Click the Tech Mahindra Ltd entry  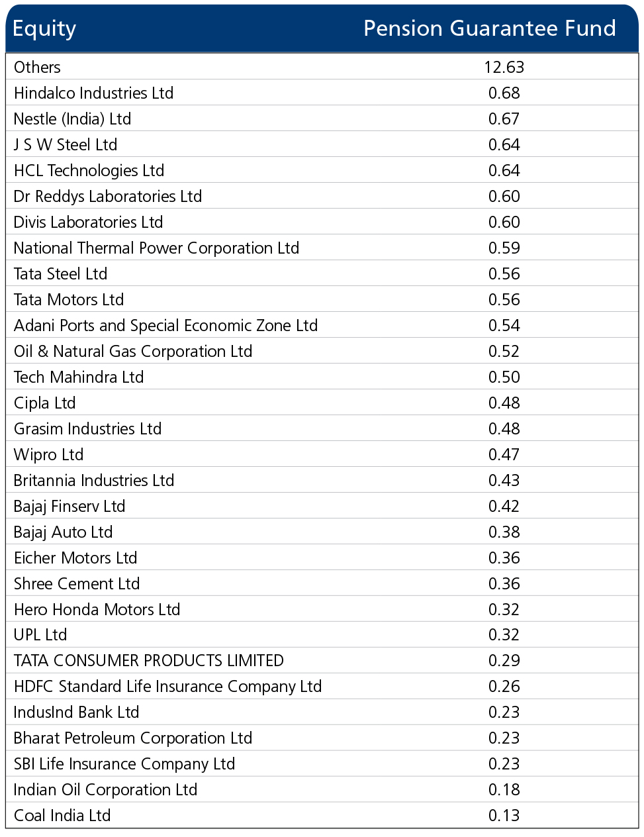[79, 377]
